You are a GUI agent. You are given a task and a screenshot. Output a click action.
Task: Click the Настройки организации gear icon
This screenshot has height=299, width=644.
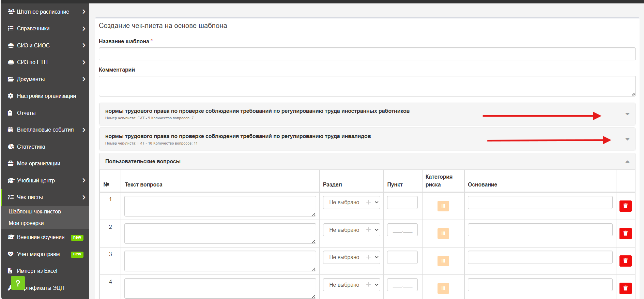[x=11, y=96]
